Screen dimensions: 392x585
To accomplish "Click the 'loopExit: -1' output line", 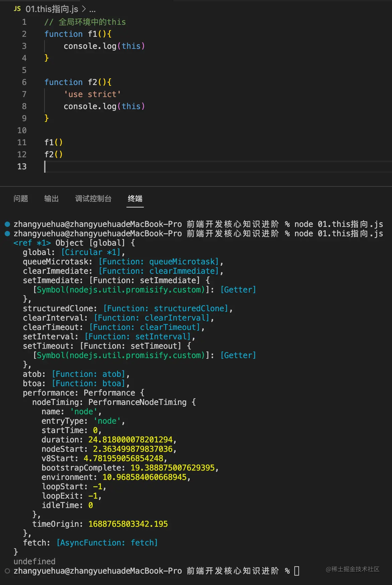I will tap(72, 496).
